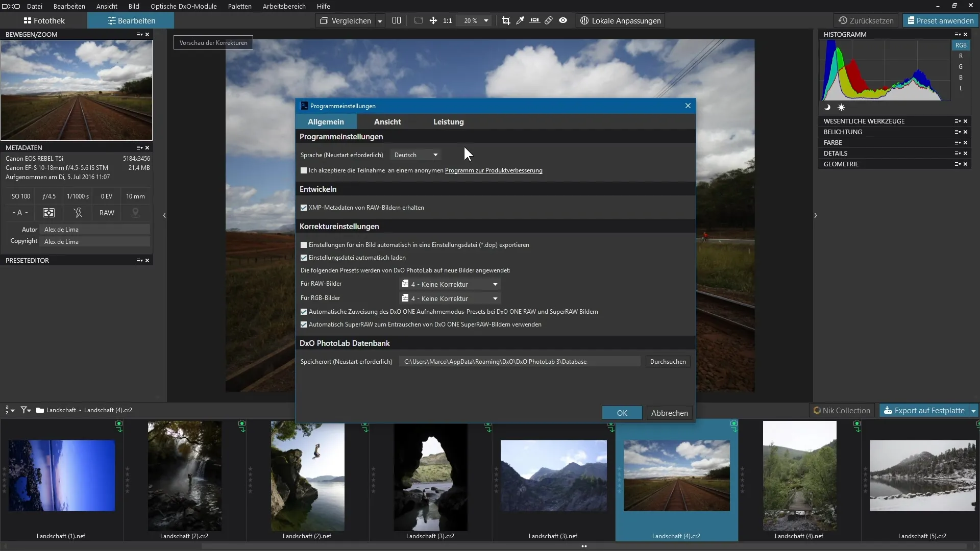Uncheck Einstellungsdatei automatisch laden
The width and height of the screenshot is (980, 551).
pos(304,258)
